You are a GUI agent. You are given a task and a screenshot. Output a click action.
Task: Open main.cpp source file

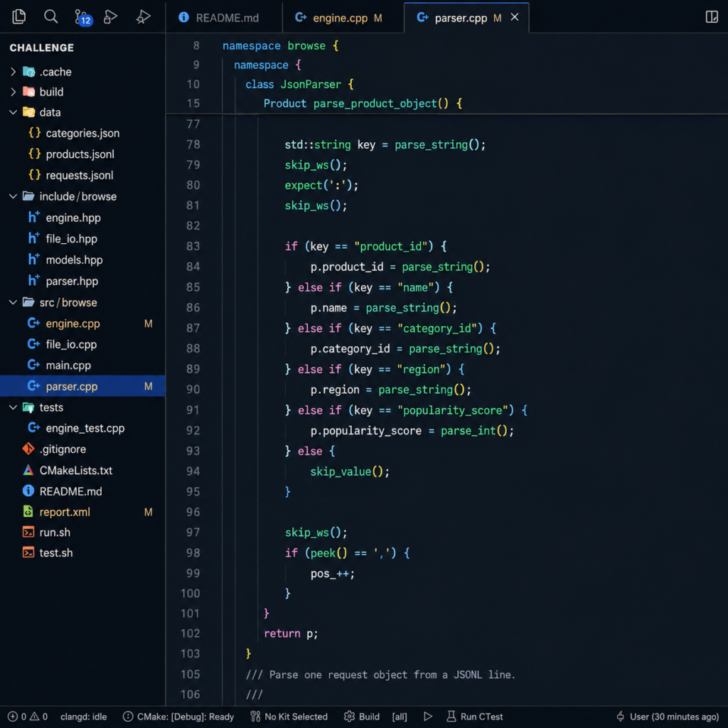[82, 365]
